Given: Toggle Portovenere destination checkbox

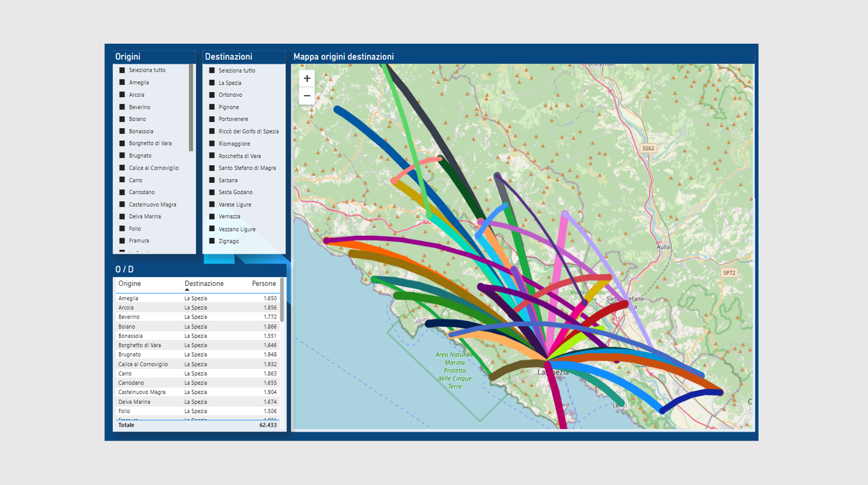Looking at the screenshot, I should 212,119.
